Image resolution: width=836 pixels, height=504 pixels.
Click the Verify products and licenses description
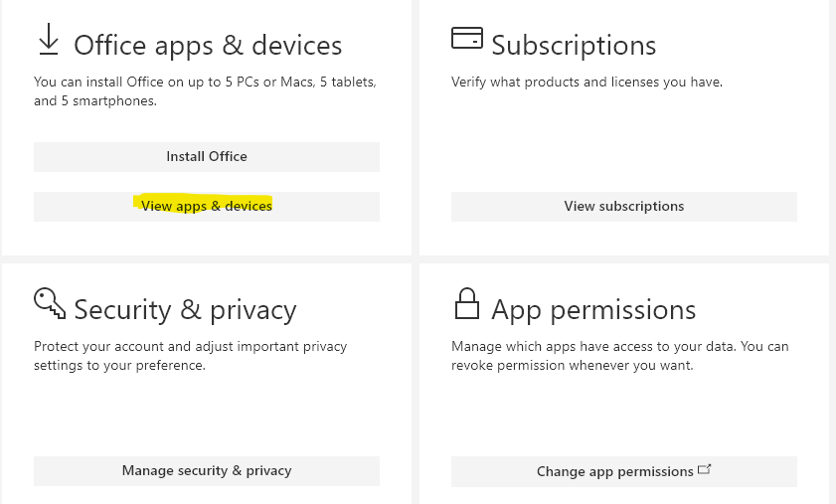[586, 82]
